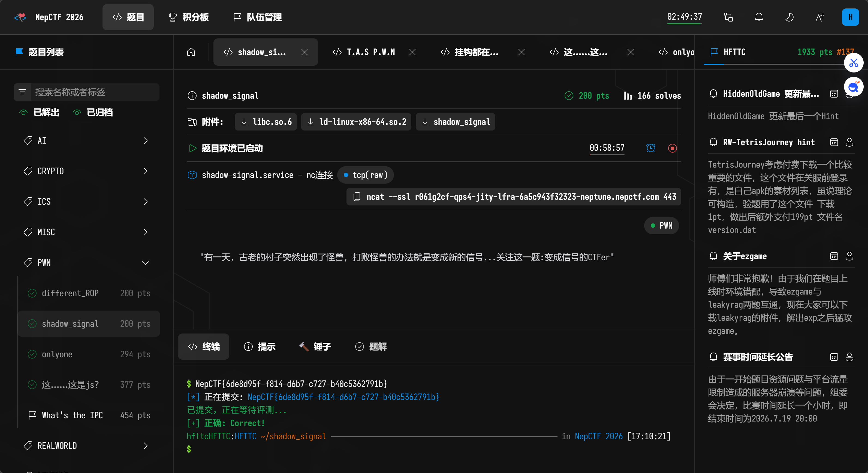Select the 这......这是js? challenge in sidebar

point(89,385)
